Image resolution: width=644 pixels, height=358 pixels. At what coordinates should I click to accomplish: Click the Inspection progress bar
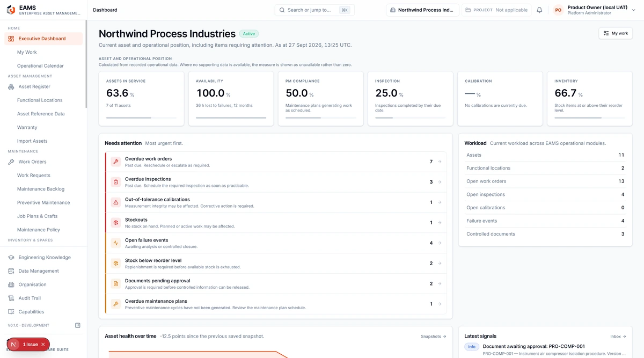[410, 118]
